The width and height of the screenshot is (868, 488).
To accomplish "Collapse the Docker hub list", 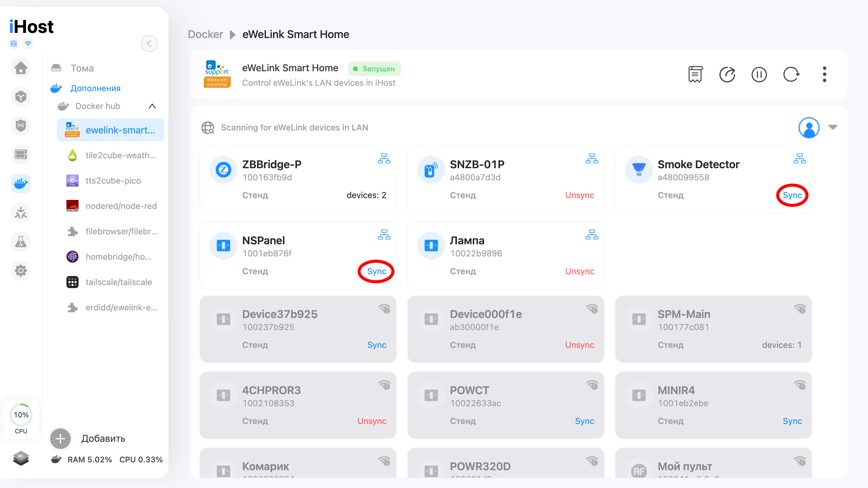I will tap(152, 106).
